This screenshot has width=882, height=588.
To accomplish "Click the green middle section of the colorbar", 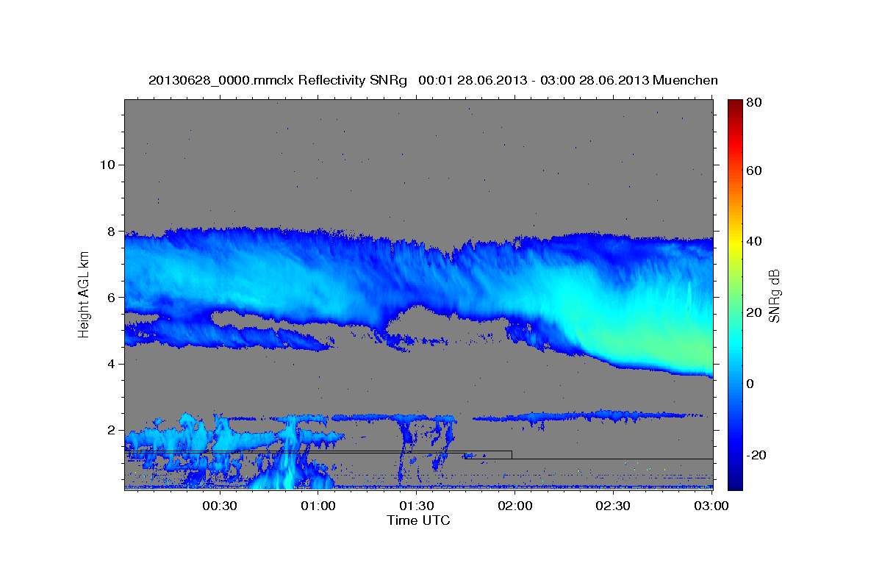I will (x=735, y=294).
